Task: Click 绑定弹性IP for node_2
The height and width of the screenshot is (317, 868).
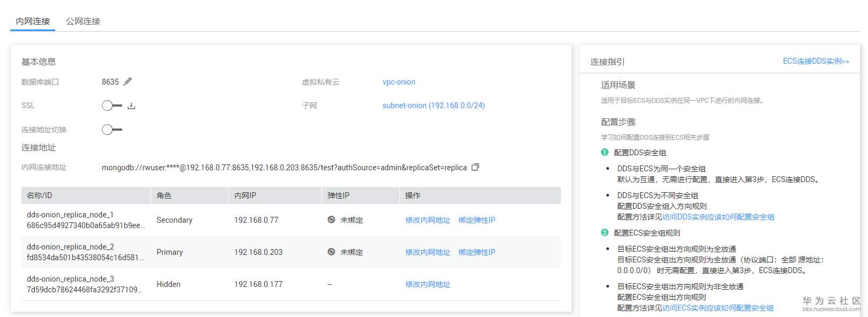Action: pyautogui.click(x=477, y=252)
